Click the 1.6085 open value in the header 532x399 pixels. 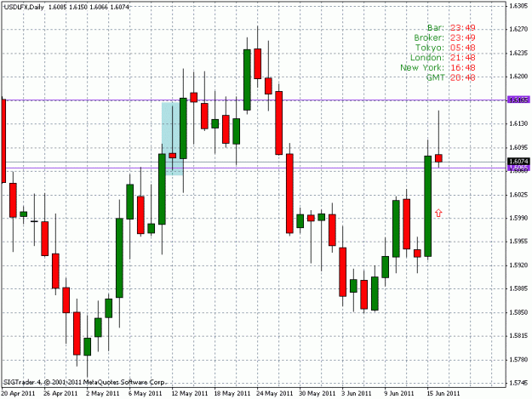(58, 7)
